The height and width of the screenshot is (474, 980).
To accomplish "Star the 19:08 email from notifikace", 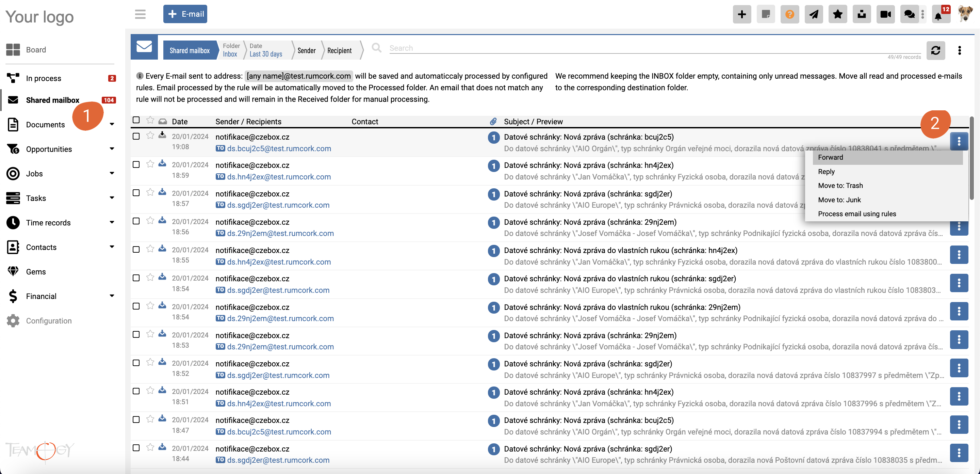I will point(150,136).
